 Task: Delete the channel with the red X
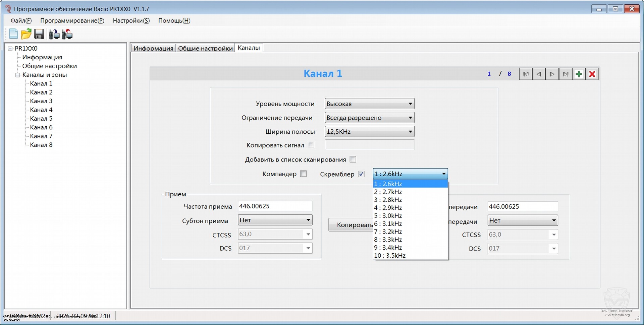coord(592,74)
